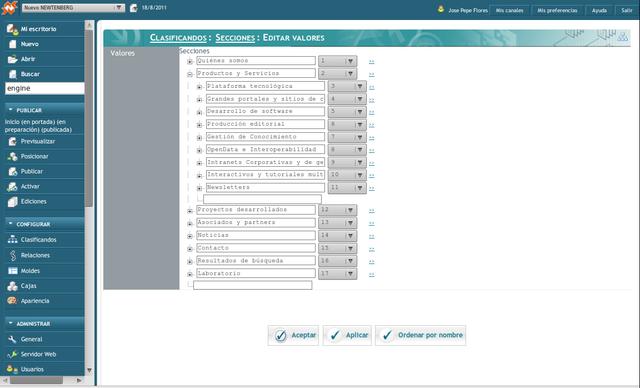This screenshot has width=640, height=388.
Task: Click the sitemap icon in header banner
Action: point(622,37)
